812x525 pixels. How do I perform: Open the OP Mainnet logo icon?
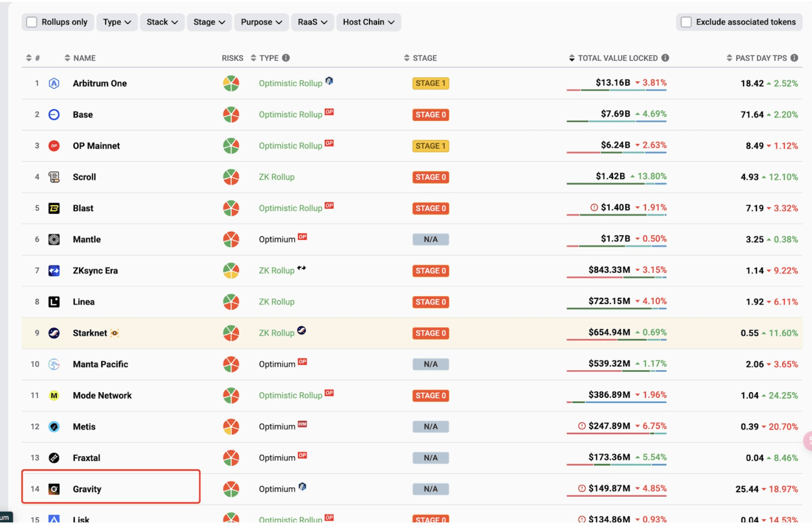(54, 146)
